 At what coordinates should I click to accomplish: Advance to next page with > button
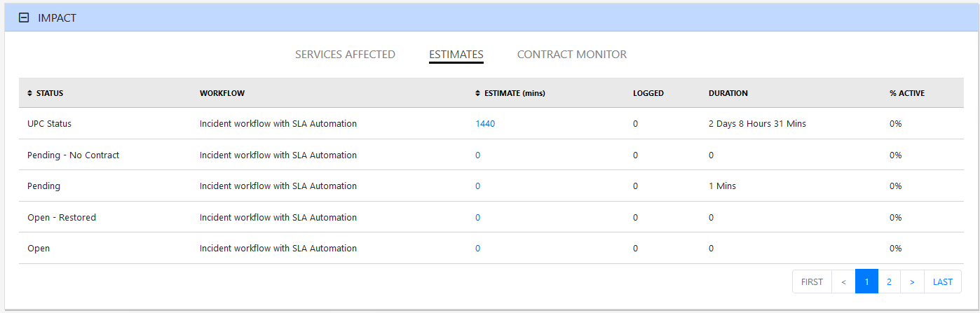(x=912, y=281)
